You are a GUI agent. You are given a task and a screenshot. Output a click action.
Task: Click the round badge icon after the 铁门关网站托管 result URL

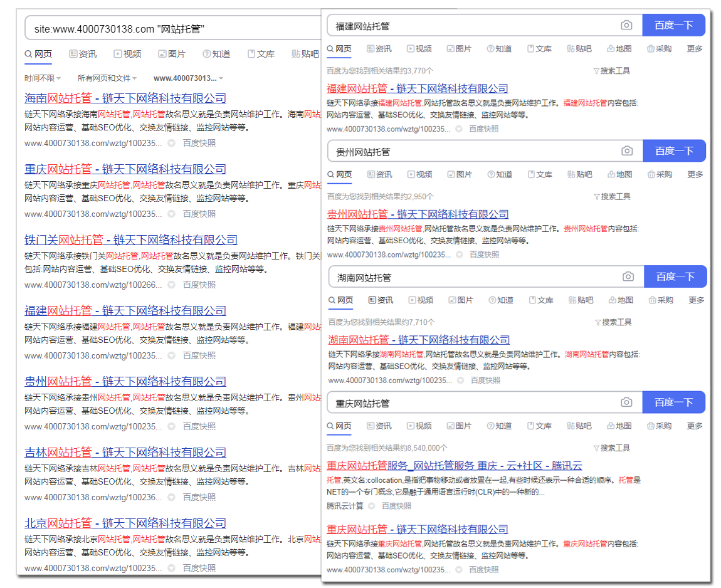pyautogui.click(x=172, y=285)
